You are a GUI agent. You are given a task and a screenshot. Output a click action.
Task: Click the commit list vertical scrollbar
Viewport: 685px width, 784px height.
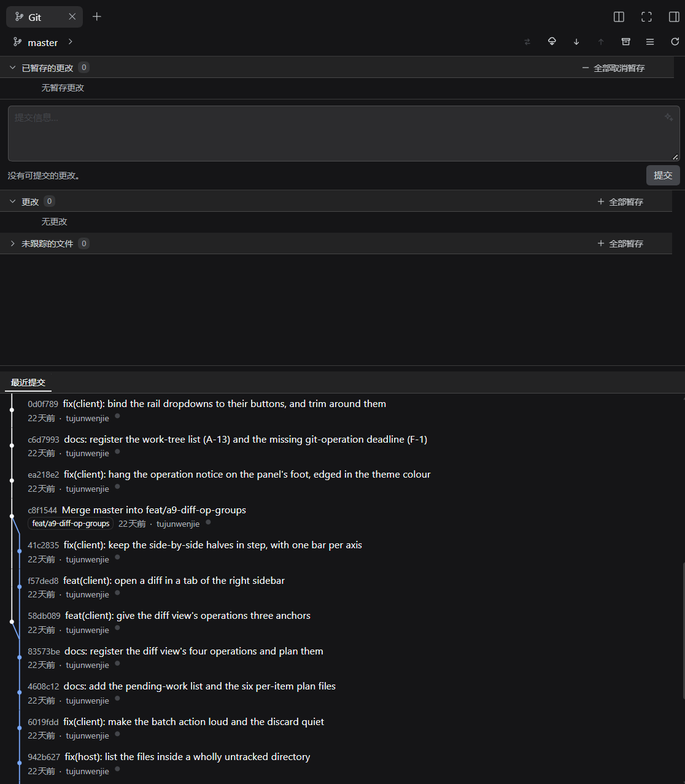(x=683, y=629)
